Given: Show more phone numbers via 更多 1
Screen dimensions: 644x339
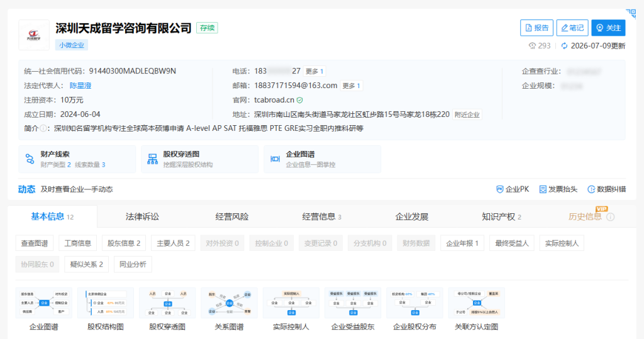Looking at the screenshot, I should click(314, 71).
